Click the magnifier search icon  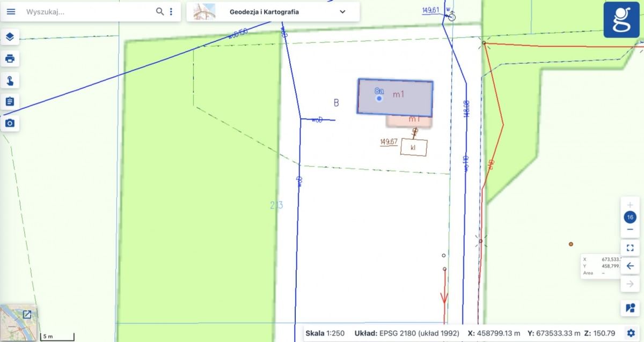pyautogui.click(x=160, y=11)
